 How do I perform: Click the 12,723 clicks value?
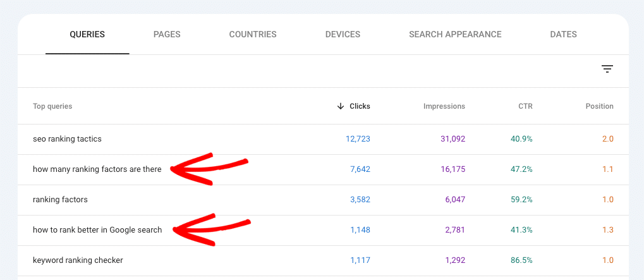click(x=358, y=139)
